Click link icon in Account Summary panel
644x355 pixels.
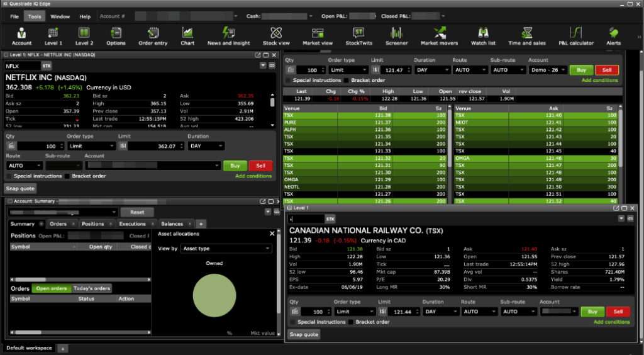pyautogui.click(x=275, y=212)
